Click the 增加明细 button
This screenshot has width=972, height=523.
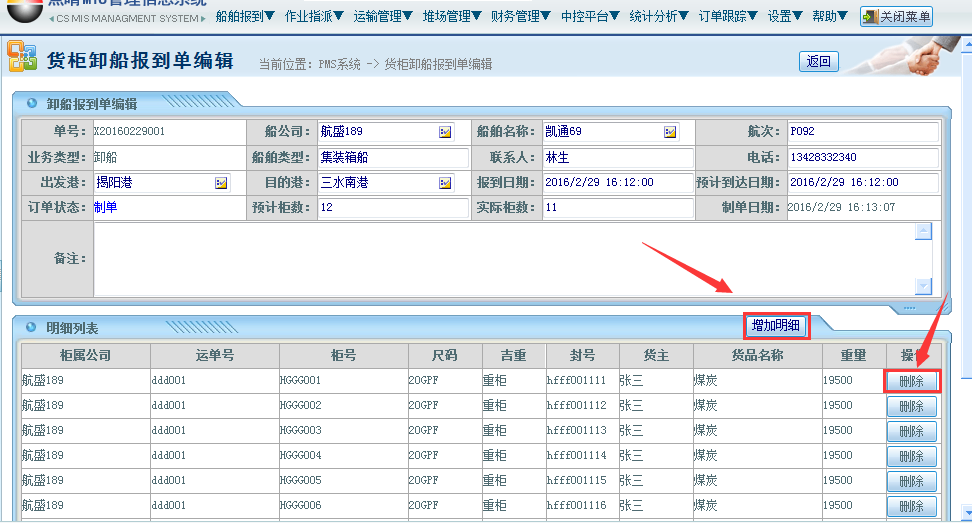(775, 325)
